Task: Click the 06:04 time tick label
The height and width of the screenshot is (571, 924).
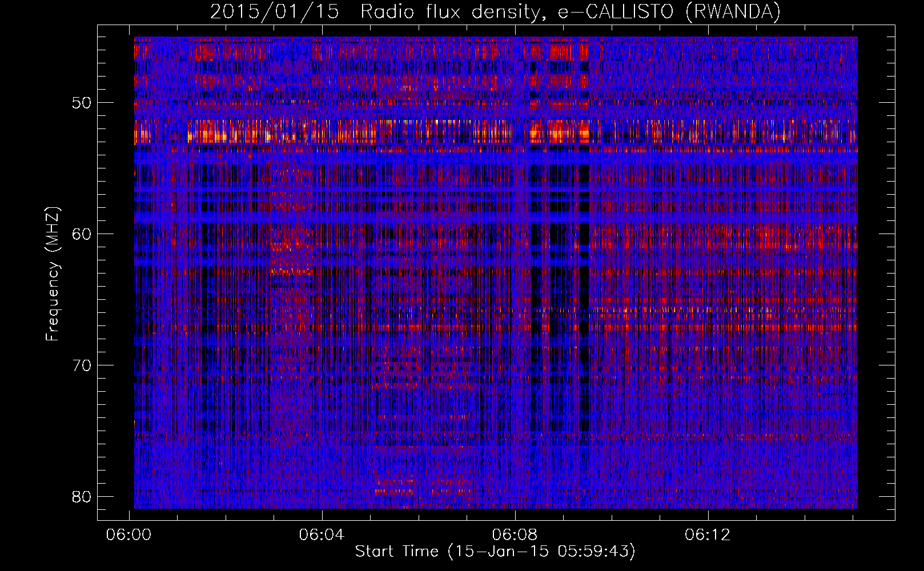Action: pos(322,534)
